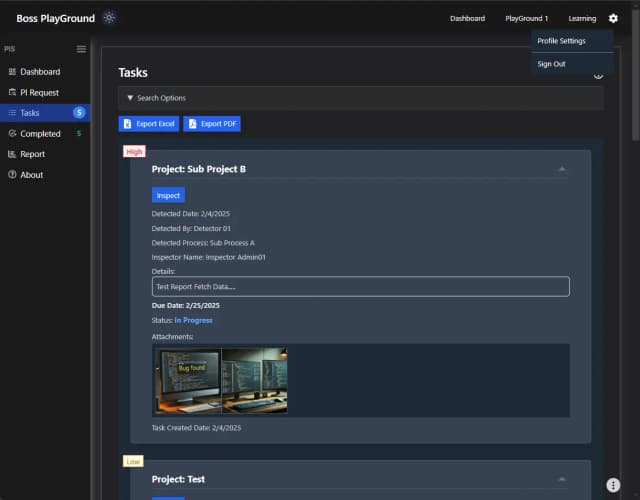Select Sign Out from the dropdown menu
This screenshot has width=640, height=500.
[x=551, y=64]
